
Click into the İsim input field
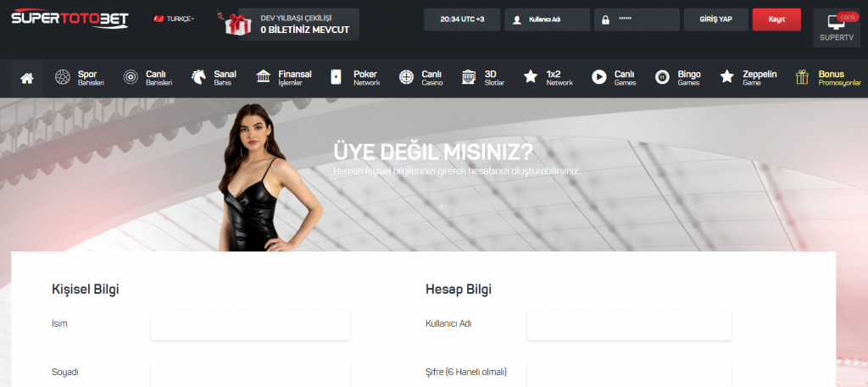[x=250, y=326]
